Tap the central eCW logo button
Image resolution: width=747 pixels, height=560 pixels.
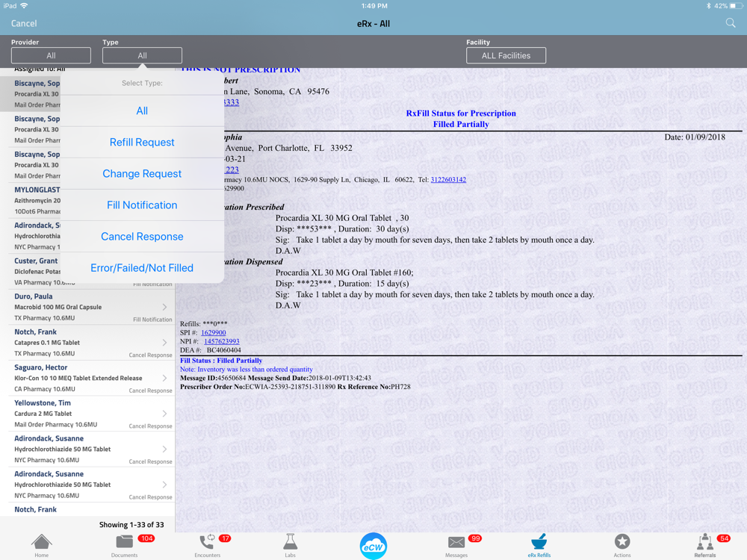pos(373,545)
